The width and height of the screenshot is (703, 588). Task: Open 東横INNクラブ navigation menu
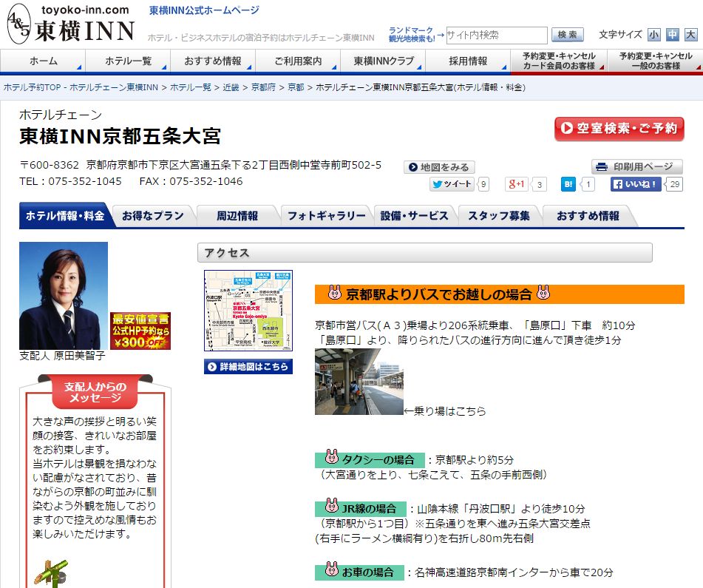pyautogui.click(x=384, y=61)
